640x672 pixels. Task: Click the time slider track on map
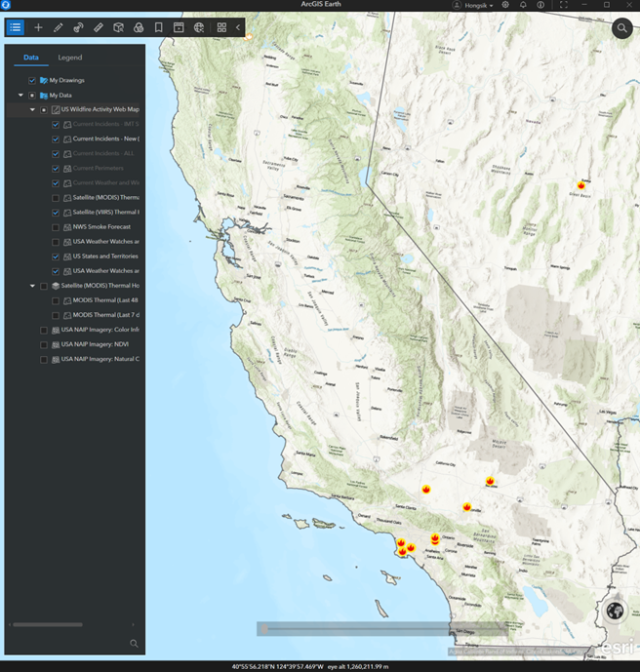[382, 629]
